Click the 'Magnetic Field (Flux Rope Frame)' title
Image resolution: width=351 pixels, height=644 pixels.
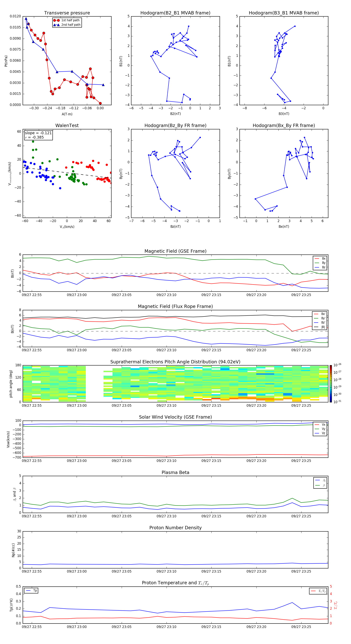(175, 307)
